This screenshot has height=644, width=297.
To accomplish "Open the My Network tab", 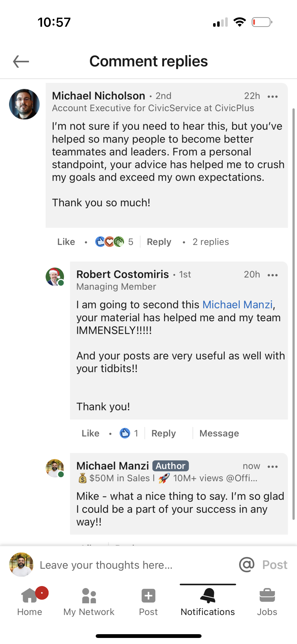I will click(89, 602).
